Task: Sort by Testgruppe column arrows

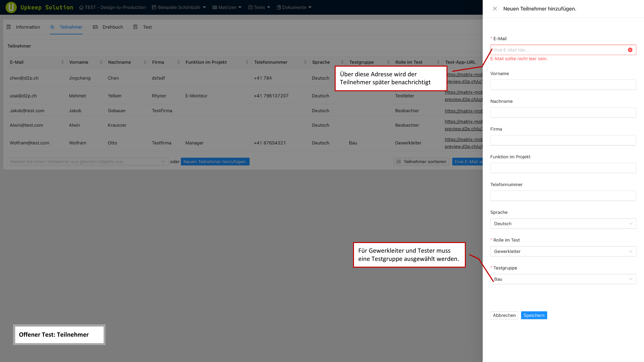Action: coord(388,62)
